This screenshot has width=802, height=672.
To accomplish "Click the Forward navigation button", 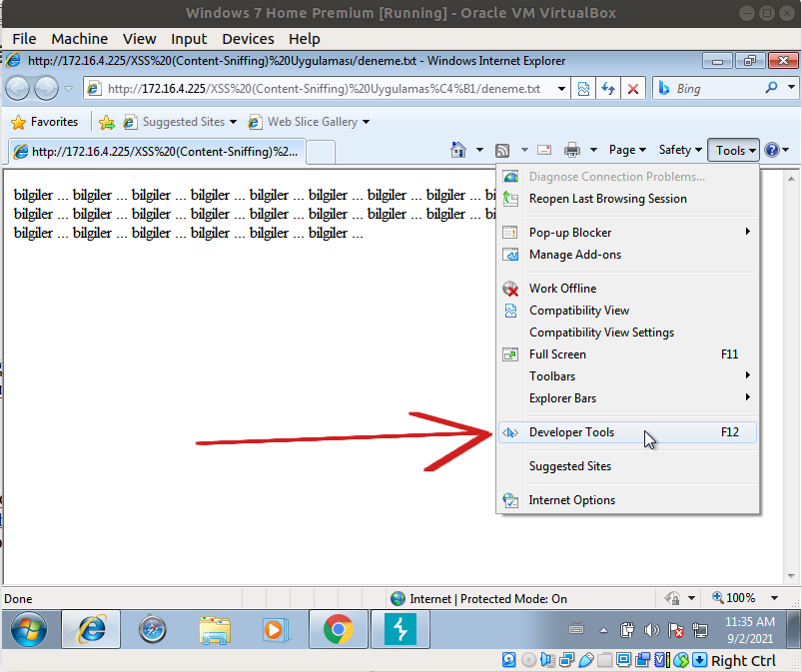I will click(46, 89).
